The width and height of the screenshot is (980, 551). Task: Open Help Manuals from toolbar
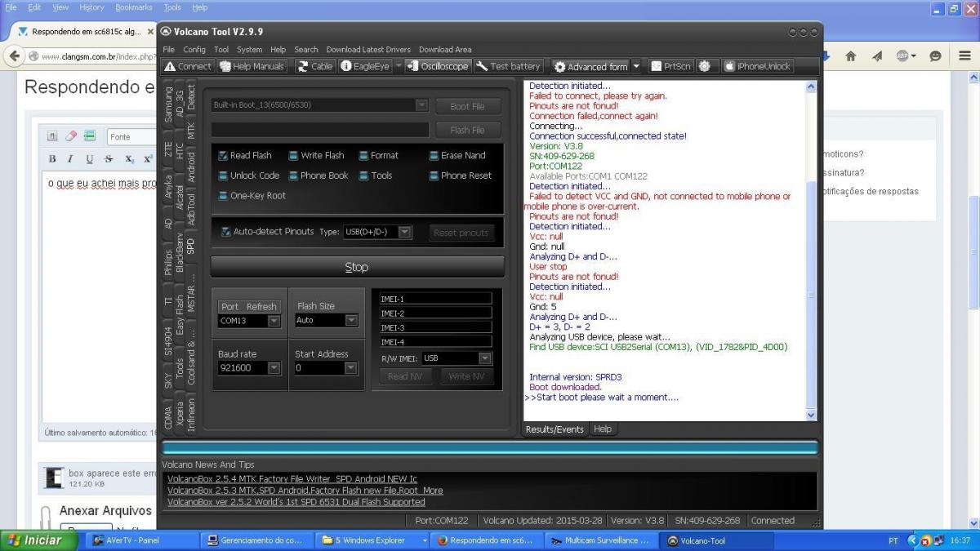(252, 66)
